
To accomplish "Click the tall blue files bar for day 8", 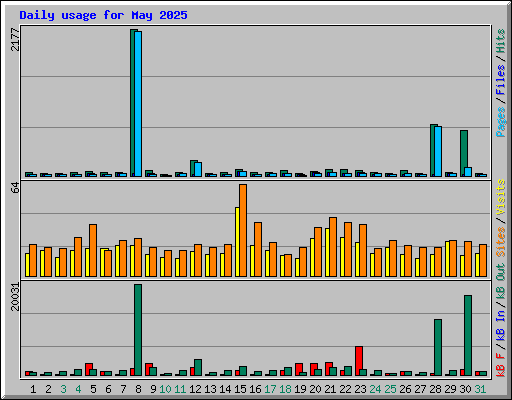I will tap(138, 104).
